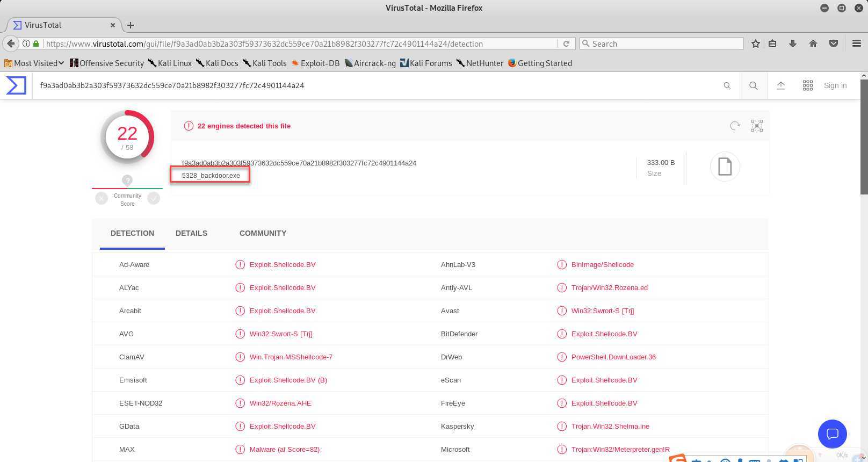This screenshot has height=462, width=868.
Task: Switch to the DETAILS tab
Action: tap(191, 233)
